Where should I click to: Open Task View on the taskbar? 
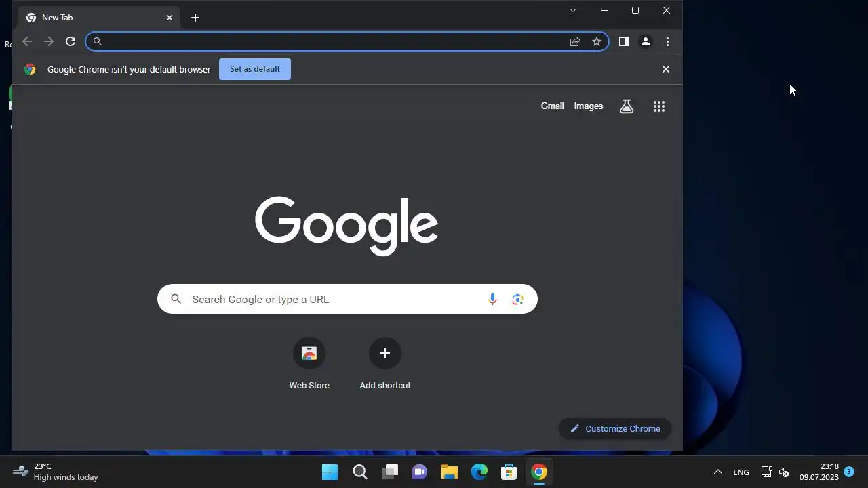(x=390, y=472)
